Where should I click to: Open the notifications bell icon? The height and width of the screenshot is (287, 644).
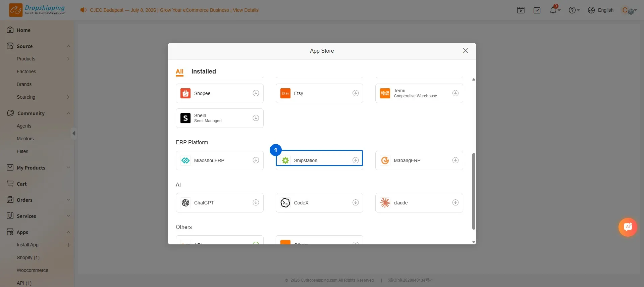[x=553, y=10]
